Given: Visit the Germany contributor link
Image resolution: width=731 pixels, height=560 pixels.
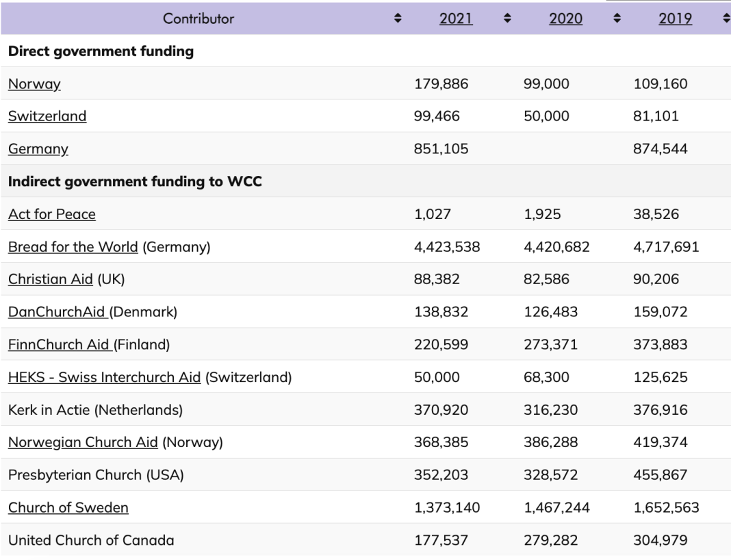Looking at the screenshot, I should click(x=38, y=149).
